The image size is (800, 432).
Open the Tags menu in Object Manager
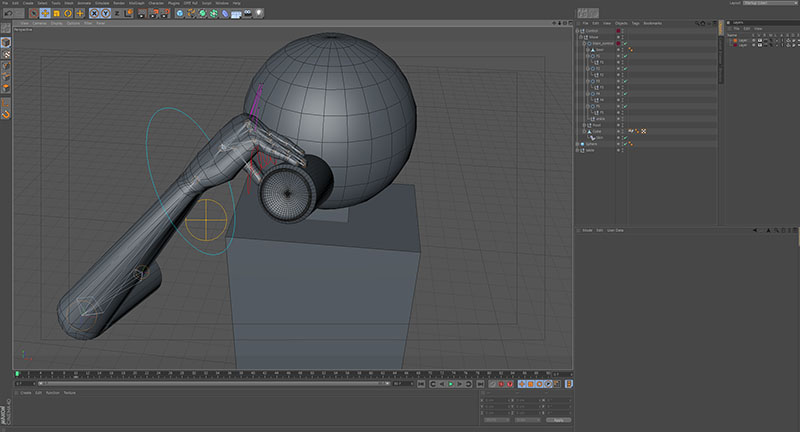coord(635,23)
